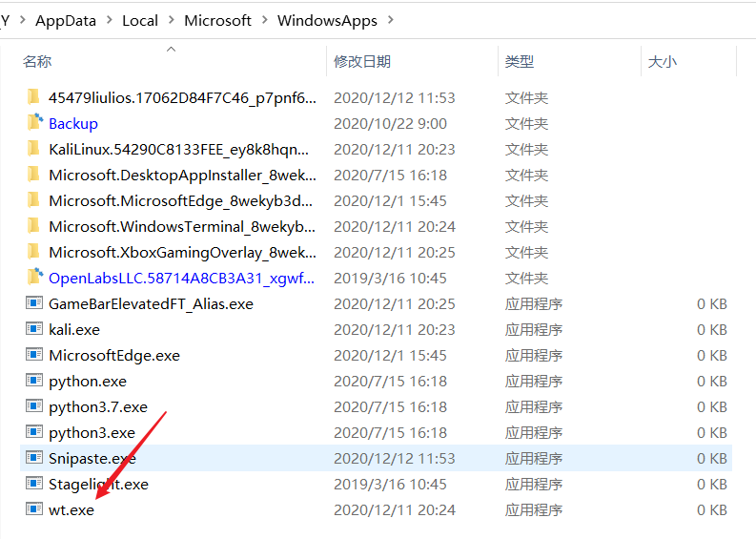
Task: Click the Stagelight.exe application icon
Action: click(x=33, y=484)
